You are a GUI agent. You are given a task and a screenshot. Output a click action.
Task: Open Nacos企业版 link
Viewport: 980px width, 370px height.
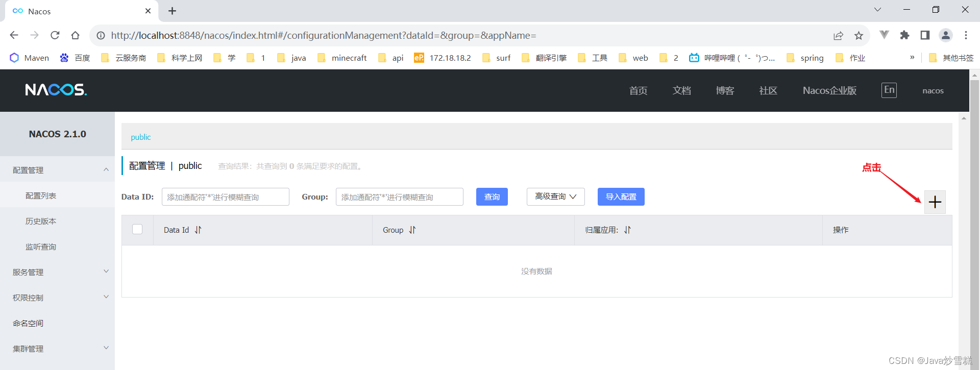[x=829, y=90]
